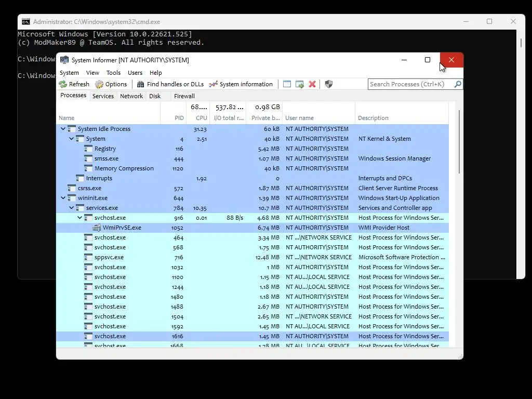The width and height of the screenshot is (532, 399).
Task: Sort by I/O total rate column
Action: [229, 113]
